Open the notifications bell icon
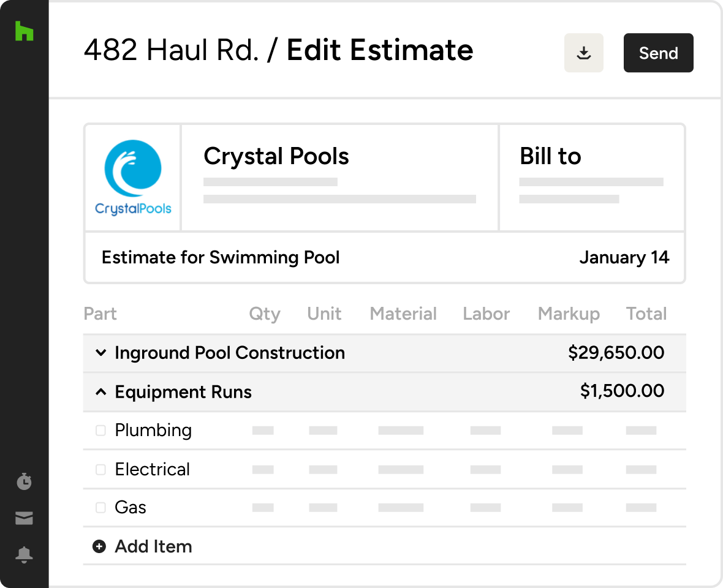This screenshot has height=588, width=723. pos(24,555)
